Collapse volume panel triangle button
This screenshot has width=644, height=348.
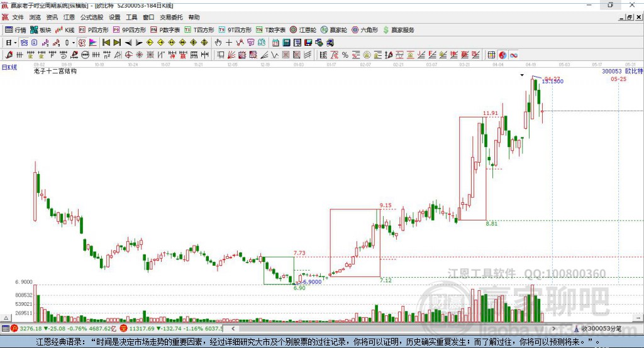[x=6, y=318]
